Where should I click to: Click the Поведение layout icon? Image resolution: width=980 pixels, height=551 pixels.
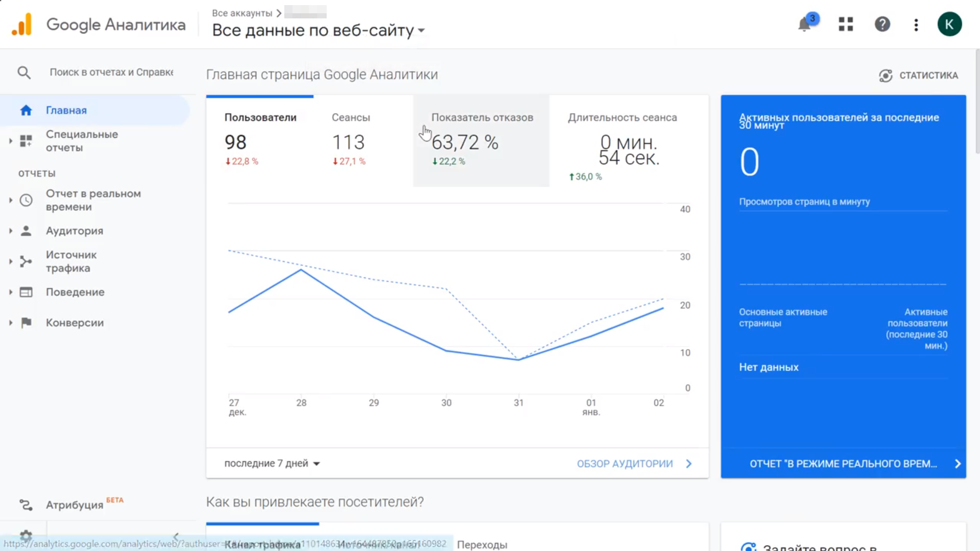click(x=26, y=292)
